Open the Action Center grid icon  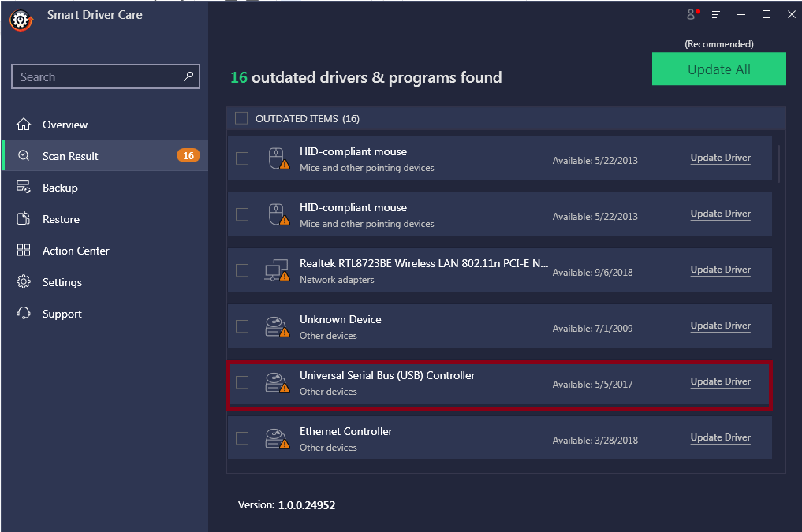(x=24, y=250)
